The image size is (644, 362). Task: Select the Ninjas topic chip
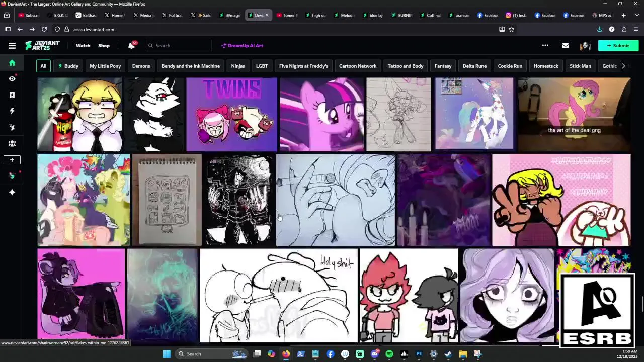click(238, 66)
